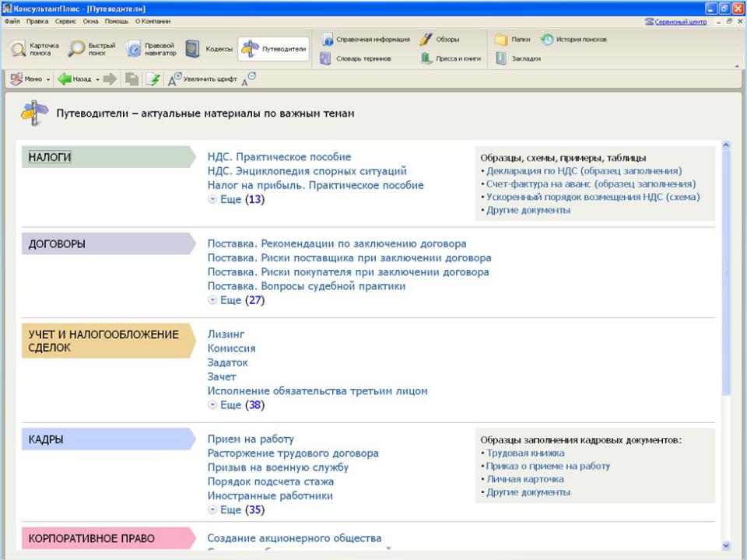The width and height of the screenshot is (747, 560).
Task: Open Правовой навигатор
Action: 152,49
